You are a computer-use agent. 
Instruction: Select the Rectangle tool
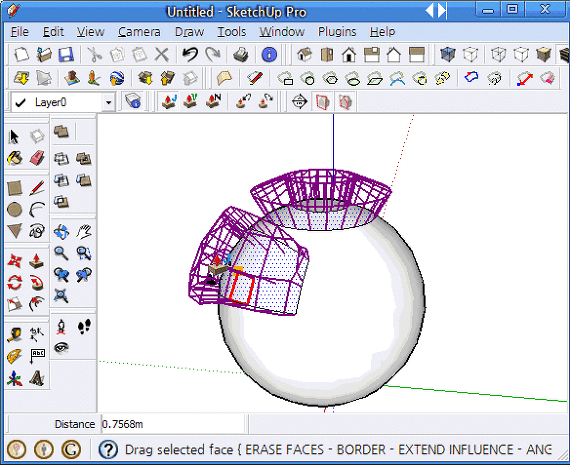pos(15,188)
